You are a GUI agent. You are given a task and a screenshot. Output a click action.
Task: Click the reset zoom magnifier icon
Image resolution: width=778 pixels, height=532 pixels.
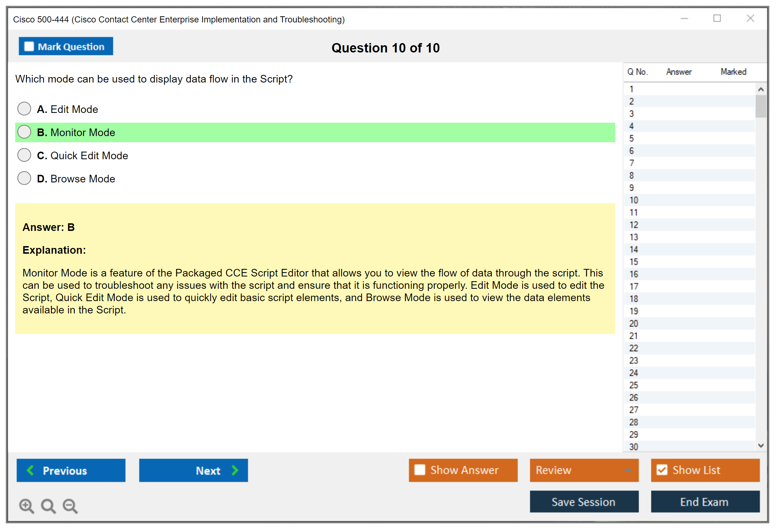point(48,506)
